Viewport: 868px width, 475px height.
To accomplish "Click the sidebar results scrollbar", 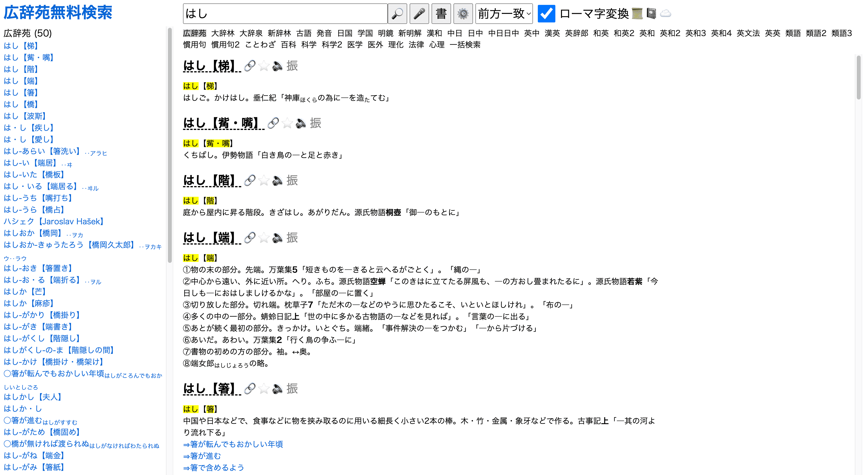I will tap(170, 145).
